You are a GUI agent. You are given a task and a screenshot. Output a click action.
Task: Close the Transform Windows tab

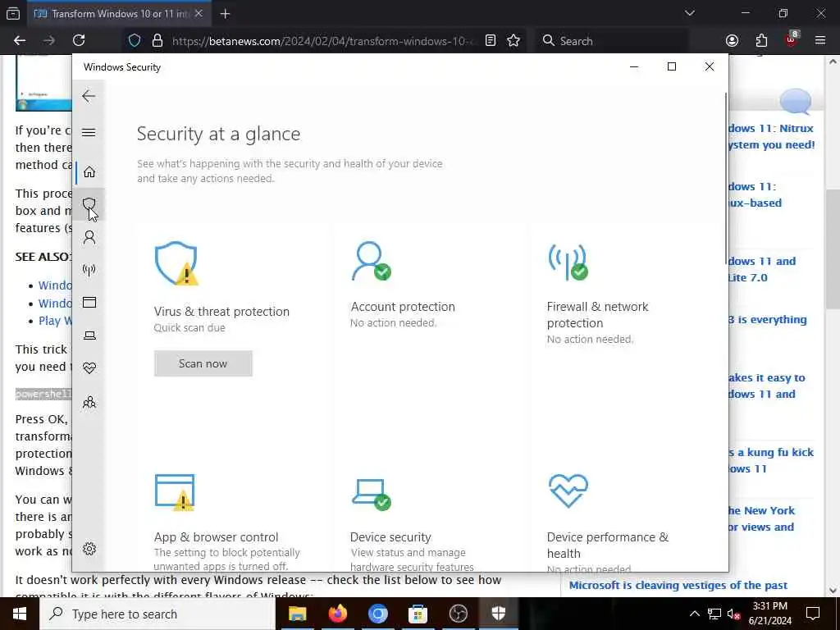[x=199, y=14]
